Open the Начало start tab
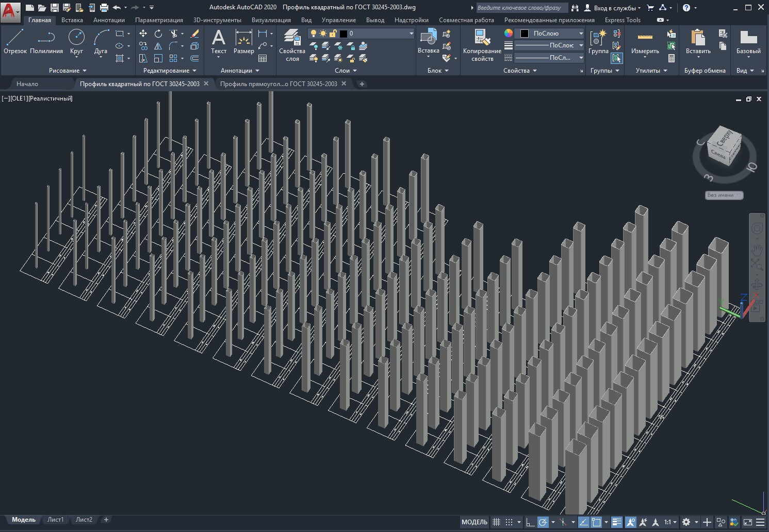 pos(27,84)
